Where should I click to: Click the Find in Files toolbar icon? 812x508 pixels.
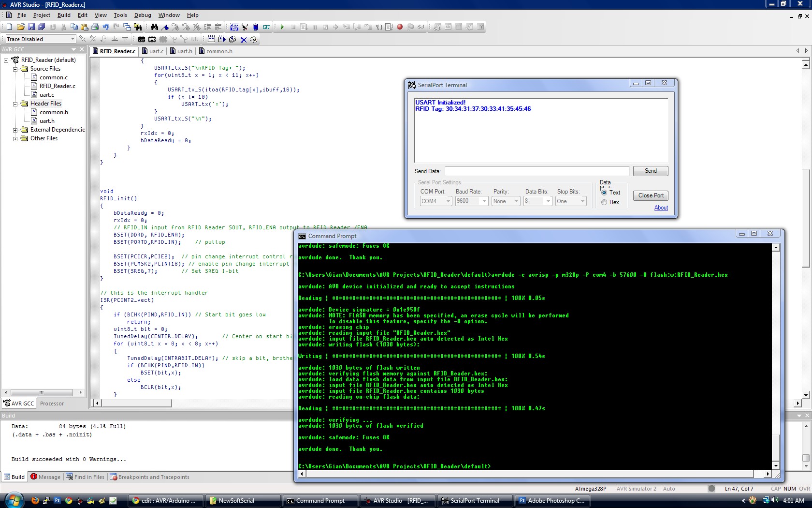(138, 27)
